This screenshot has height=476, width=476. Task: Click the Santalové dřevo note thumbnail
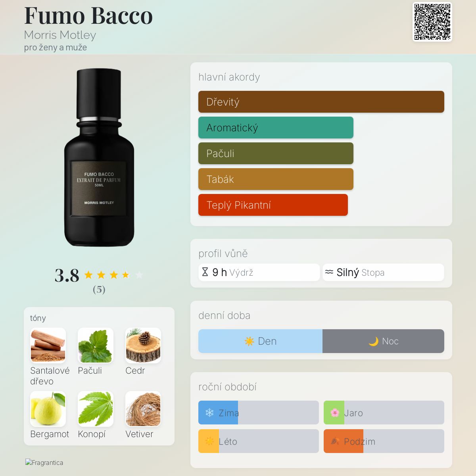tap(48, 345)
